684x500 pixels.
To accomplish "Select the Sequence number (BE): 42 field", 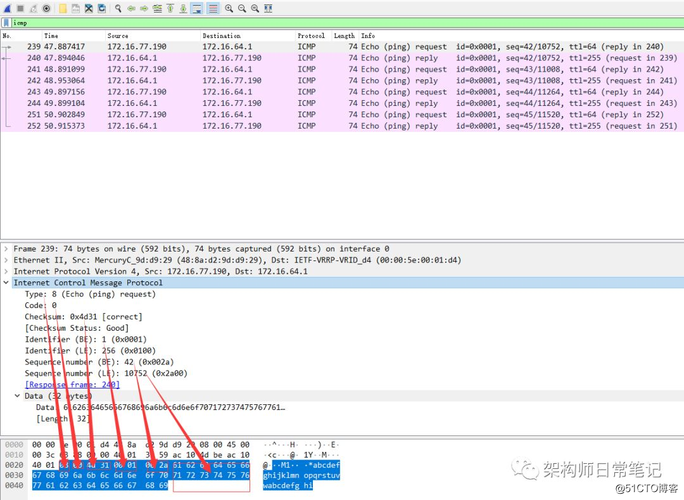I will [99, 362].
